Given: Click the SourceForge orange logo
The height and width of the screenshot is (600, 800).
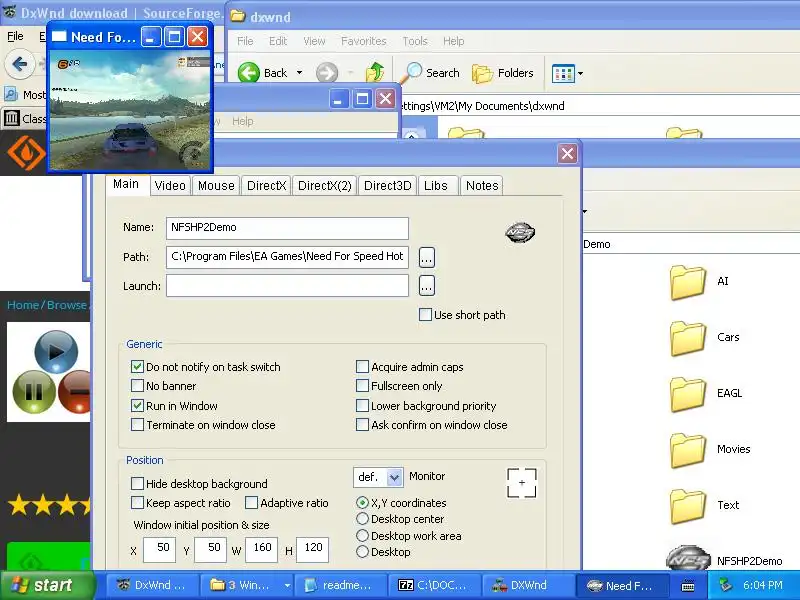Looking at the screenshot, I should (x=27, y=153).
